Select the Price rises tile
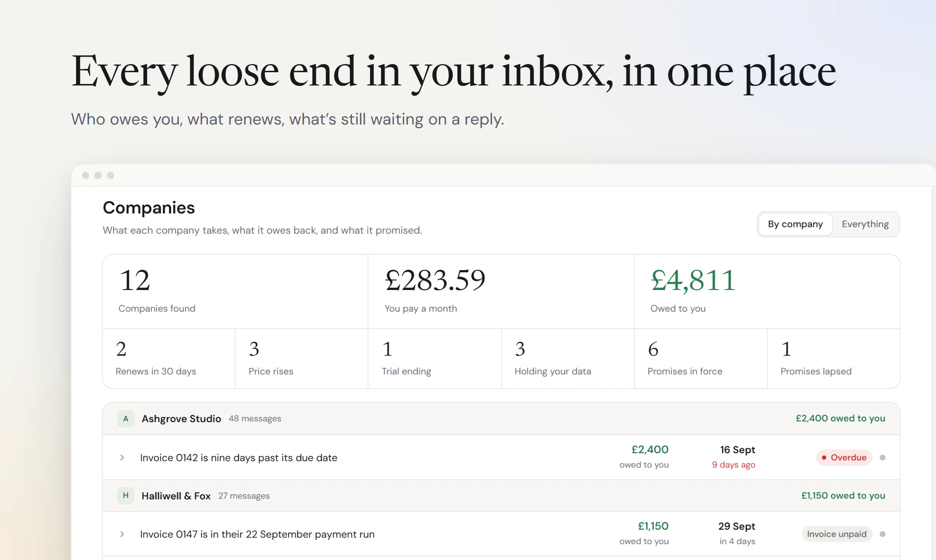This screenshot has height=560, width=936. pos(301,358)
